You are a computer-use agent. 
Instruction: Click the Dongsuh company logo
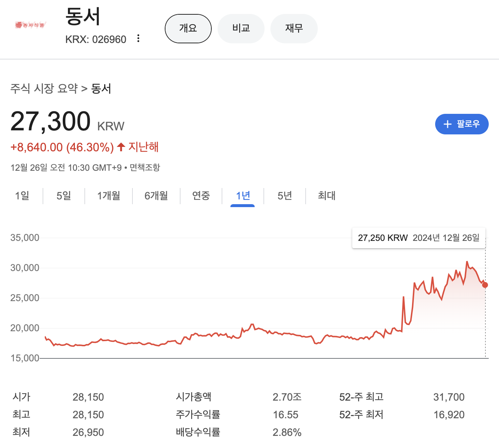(x=30, y=25)
